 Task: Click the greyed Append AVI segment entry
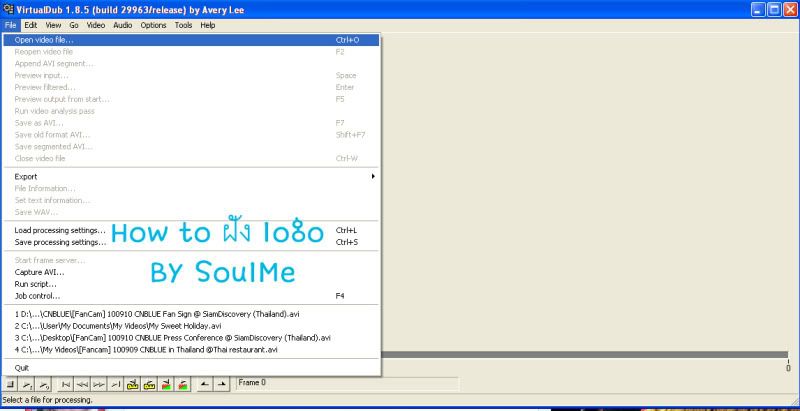pos(191,64)
